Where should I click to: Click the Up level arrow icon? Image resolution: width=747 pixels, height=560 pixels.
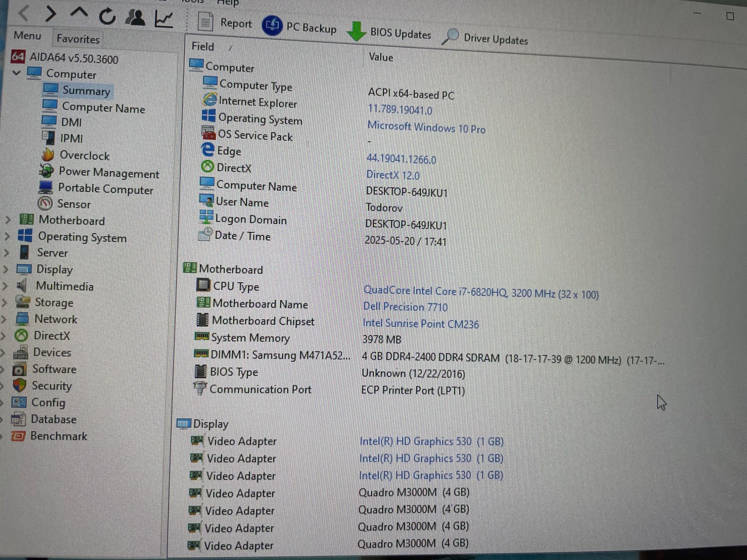point(79,13)
